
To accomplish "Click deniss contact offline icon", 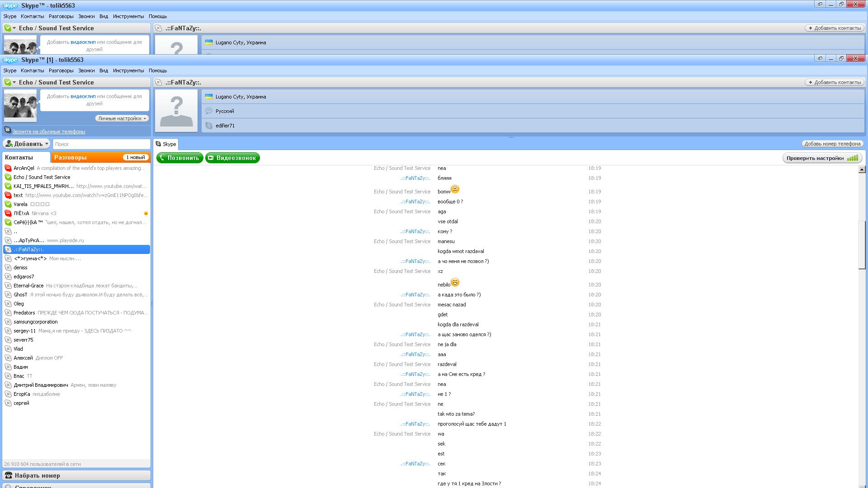I will click(8, 267).
